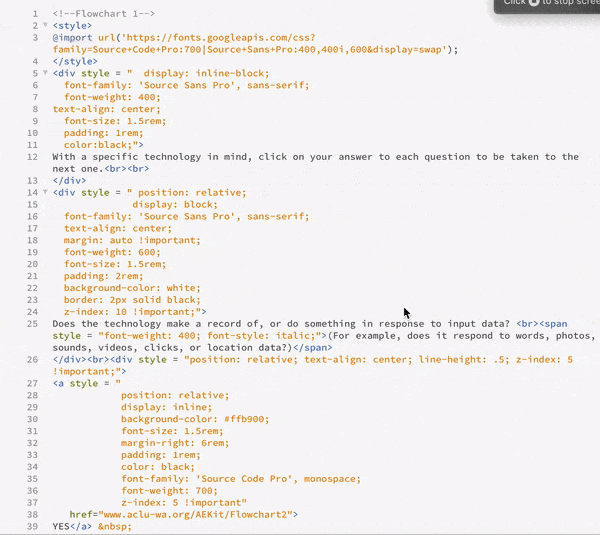Click the opening <style> tag on line 2

pos(72,26)
